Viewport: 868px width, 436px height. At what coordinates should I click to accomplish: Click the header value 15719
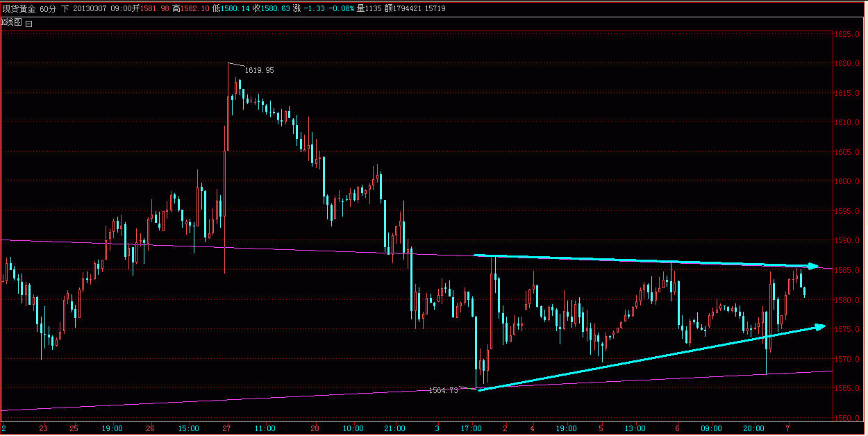pyautogui.click(x=435, y=8)
